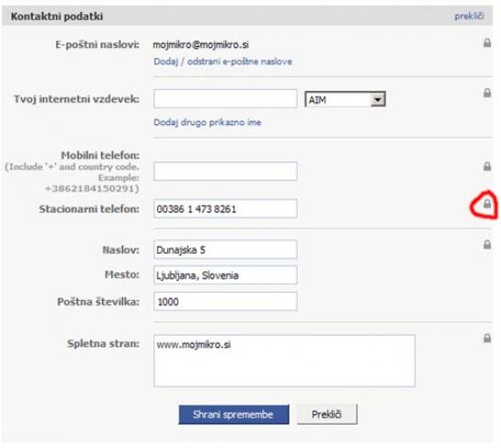The image size is (501, 448).
Task: Open privacy lock for E-poštni naslovi
Action: coord(487,42)
